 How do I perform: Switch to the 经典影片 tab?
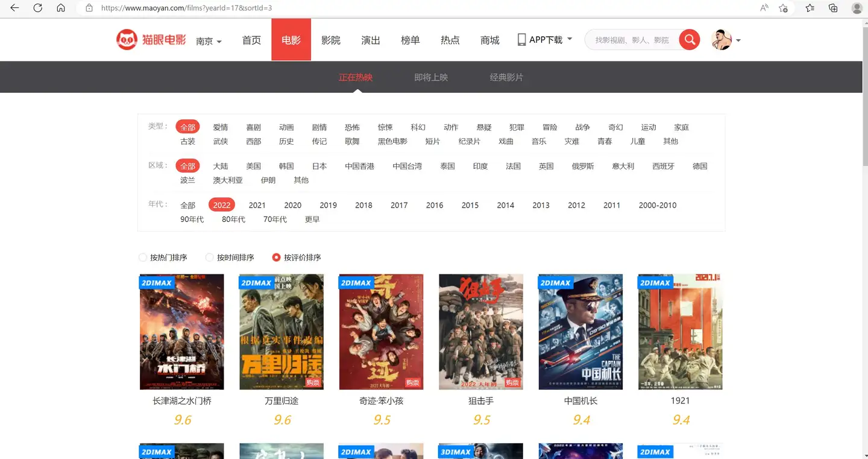coord(506,77)
